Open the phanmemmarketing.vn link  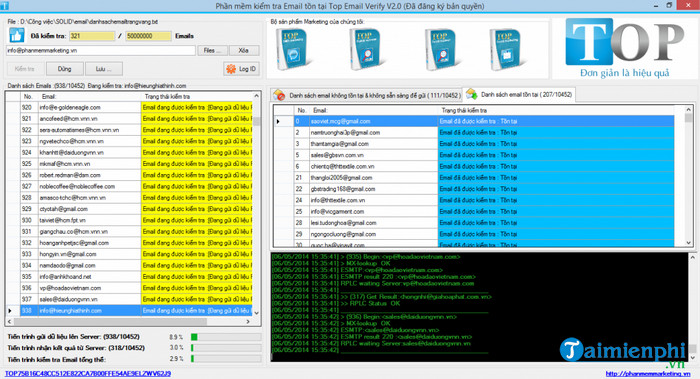coord(648,374)
